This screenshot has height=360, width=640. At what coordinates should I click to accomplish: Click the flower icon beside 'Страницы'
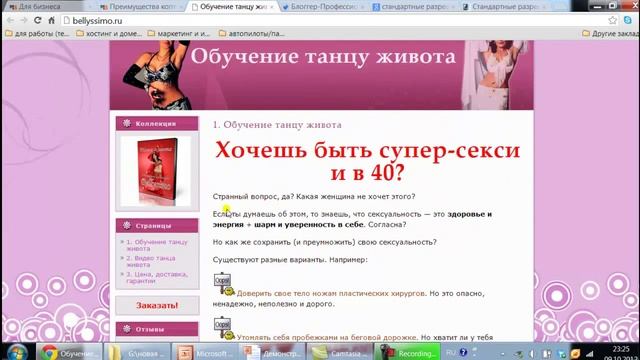[x=127, y=225]
